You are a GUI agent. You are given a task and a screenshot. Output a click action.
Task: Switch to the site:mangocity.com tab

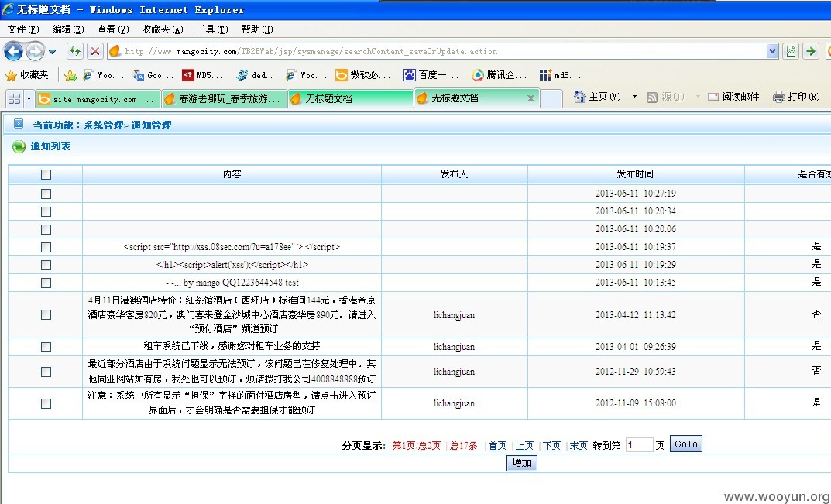click(98, 99)
